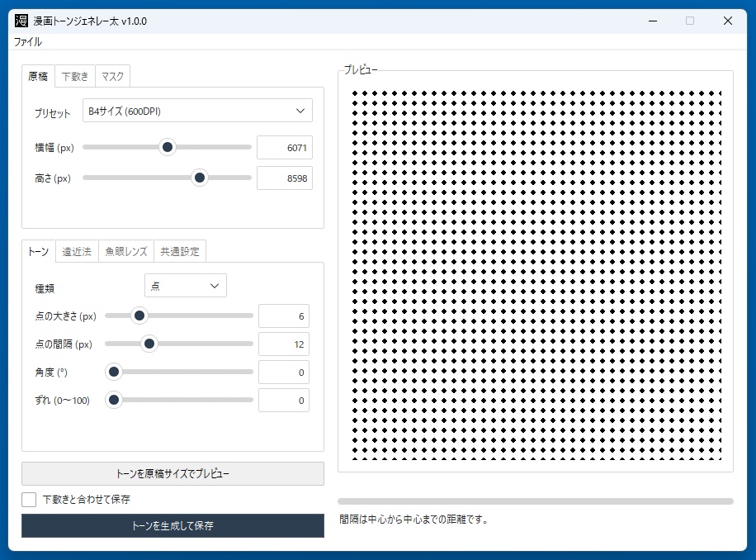
Task: Click the 点の間隔 slider handle
Action: coord(149,344)
